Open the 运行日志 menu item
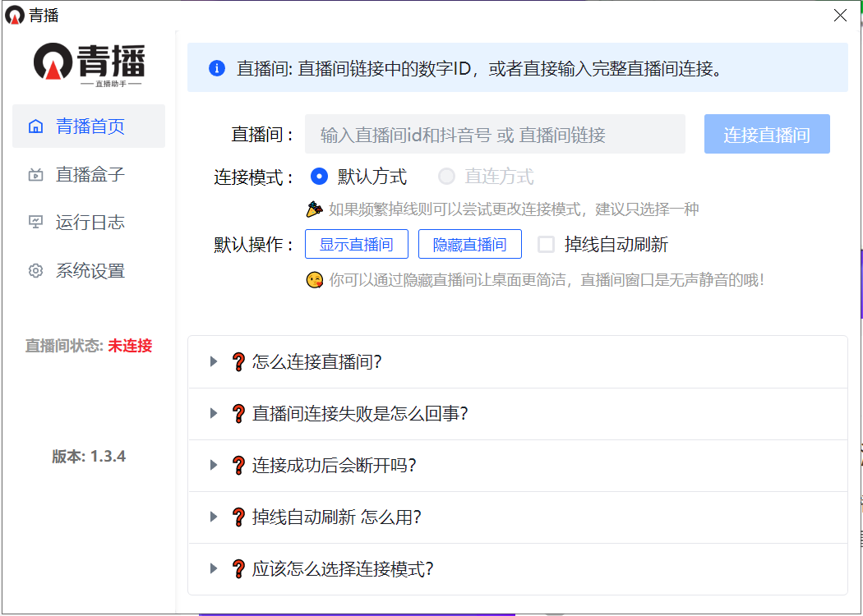The image size is (863, 616). pos(89,223)
